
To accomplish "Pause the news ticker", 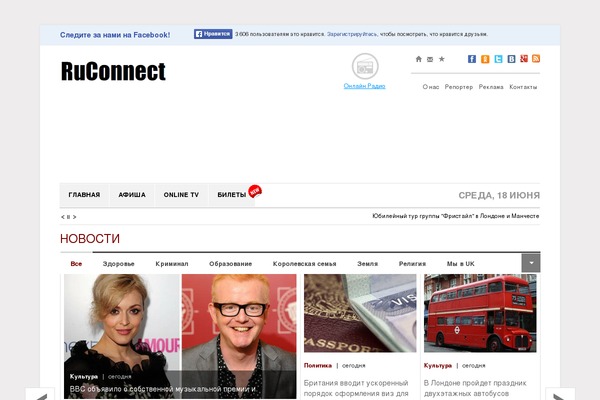I will [68, 217].
